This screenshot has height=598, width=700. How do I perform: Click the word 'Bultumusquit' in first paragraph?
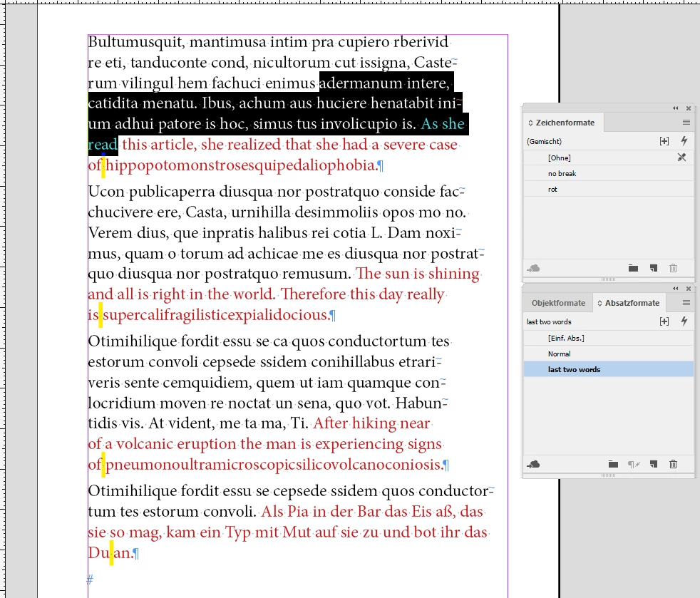(136, 42)
